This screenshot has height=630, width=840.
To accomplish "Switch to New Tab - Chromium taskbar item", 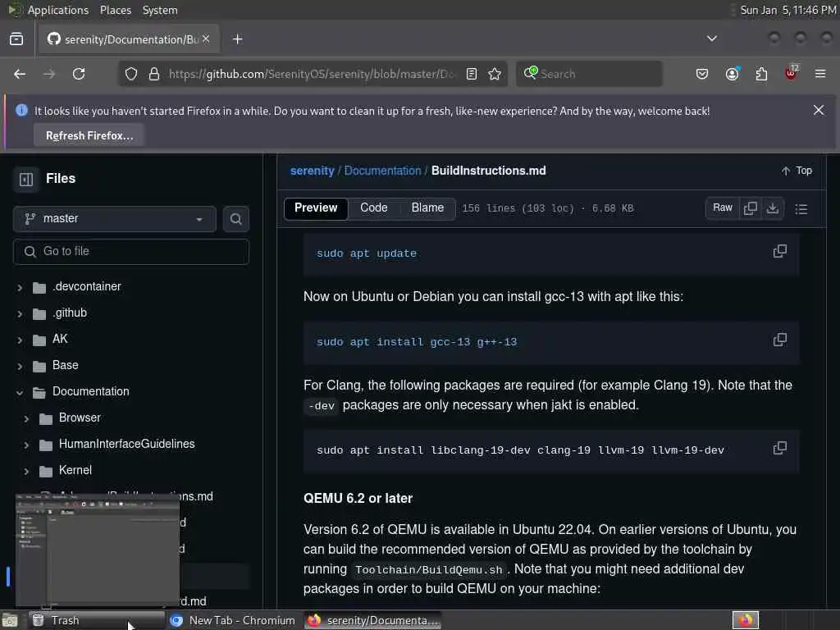I will pyautogui.click(x=232, y=620).
